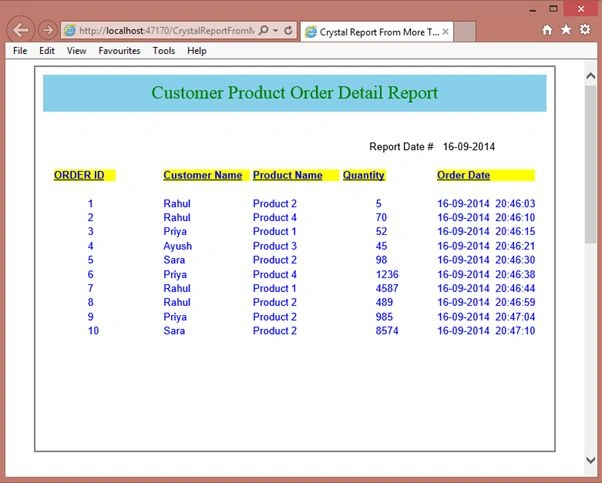Click the vertical scrollbar thumb
The width and height of the screenshot is (602, 483).
click(x=590, y=164)
